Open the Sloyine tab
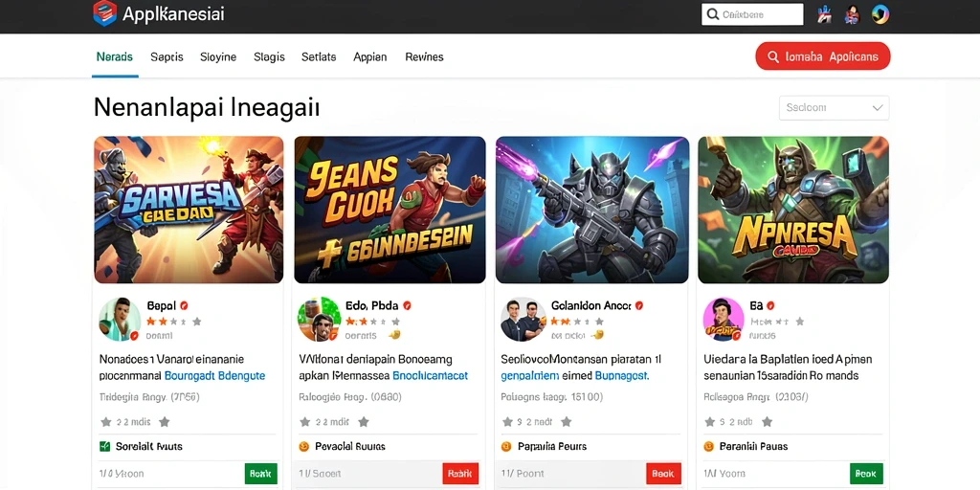980x490 pixels. pos(218,56)
